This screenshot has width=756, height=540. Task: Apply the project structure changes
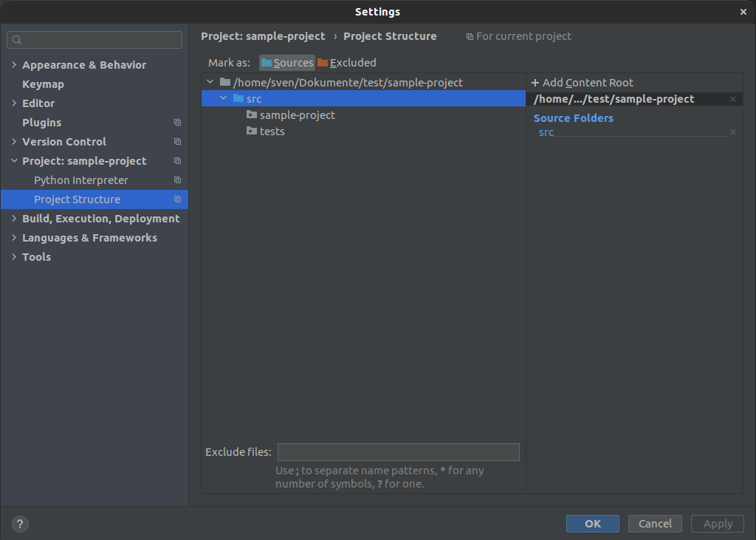pyautogui.click(x=717, y=523)
